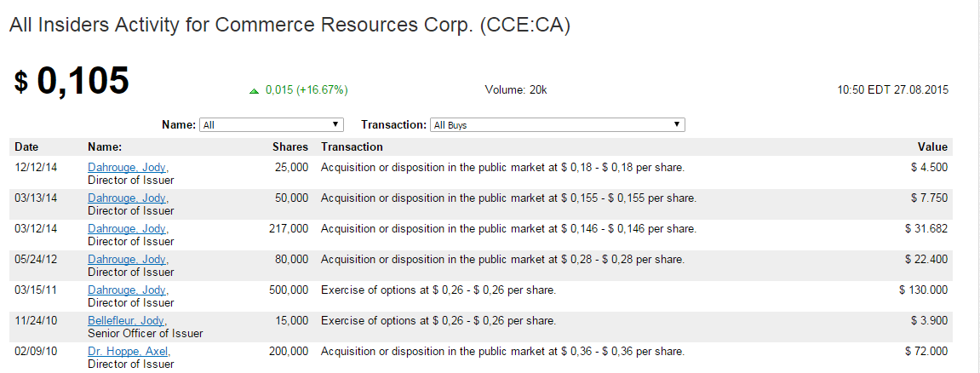This screenshot has height=373, width=980.
Task: Expand the Transaction dropdown showing All Buys
Action: (x=557, y=125)
